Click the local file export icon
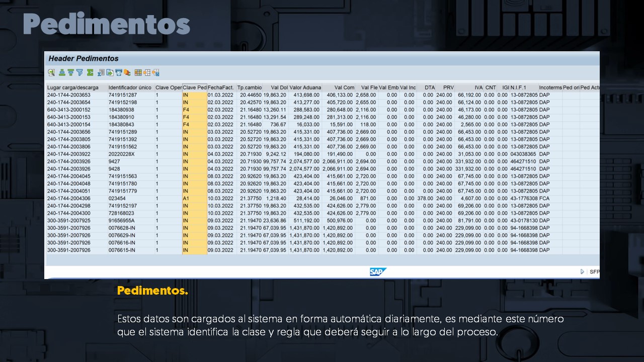The width and height of the screenshot is (644, 362). (x=110, y=72)
